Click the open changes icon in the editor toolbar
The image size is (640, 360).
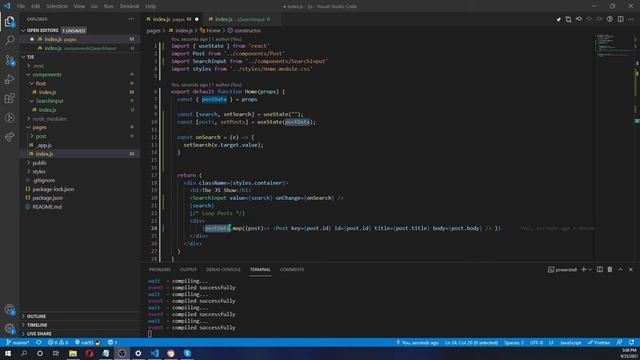click(x=568, y=19)
